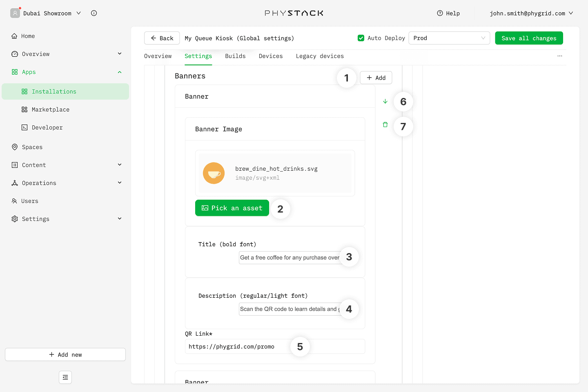Open the john.smith@phygrid.com account menu
588x392 pixels.
(x=531, y=13)
